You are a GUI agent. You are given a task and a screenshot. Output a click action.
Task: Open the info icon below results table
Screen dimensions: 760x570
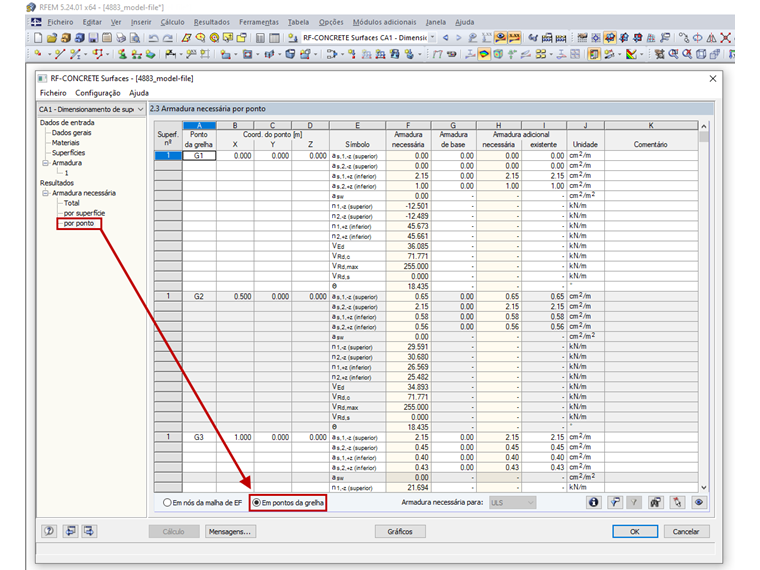click(x=593, y=502)
